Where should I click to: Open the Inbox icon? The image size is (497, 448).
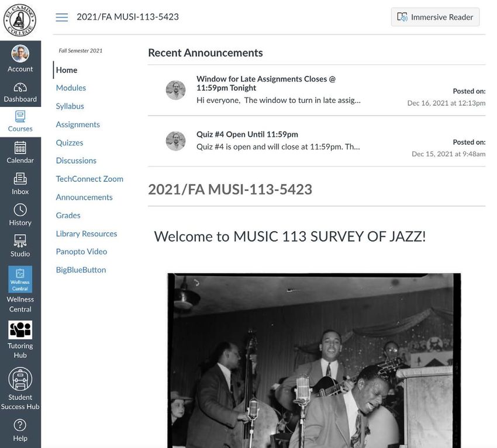20,179
